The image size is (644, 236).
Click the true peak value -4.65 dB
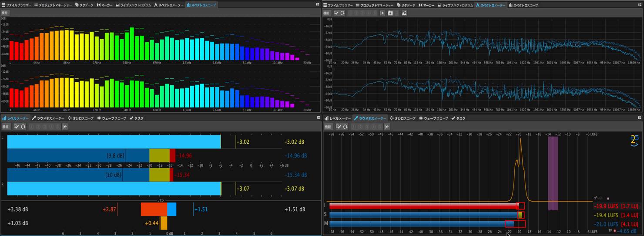pos(627,231)
